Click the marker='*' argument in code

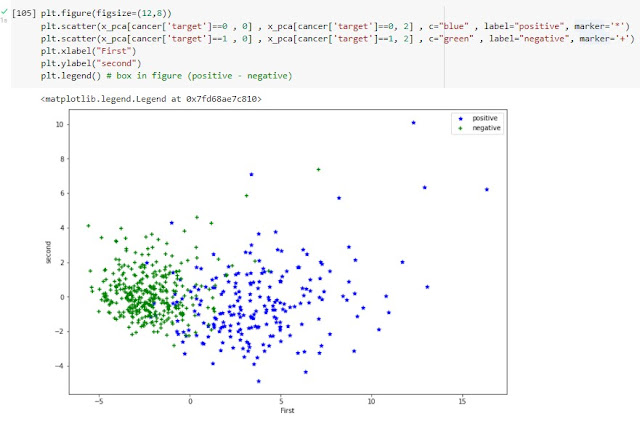592,24
